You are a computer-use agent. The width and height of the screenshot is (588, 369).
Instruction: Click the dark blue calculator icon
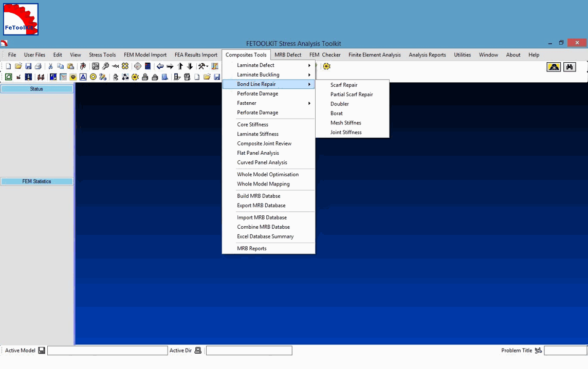tap(148, 66)
